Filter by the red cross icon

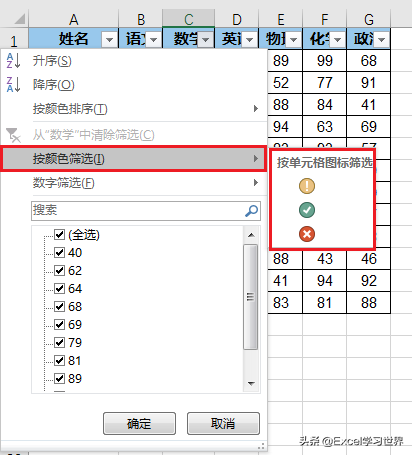(x=307, y=234)
